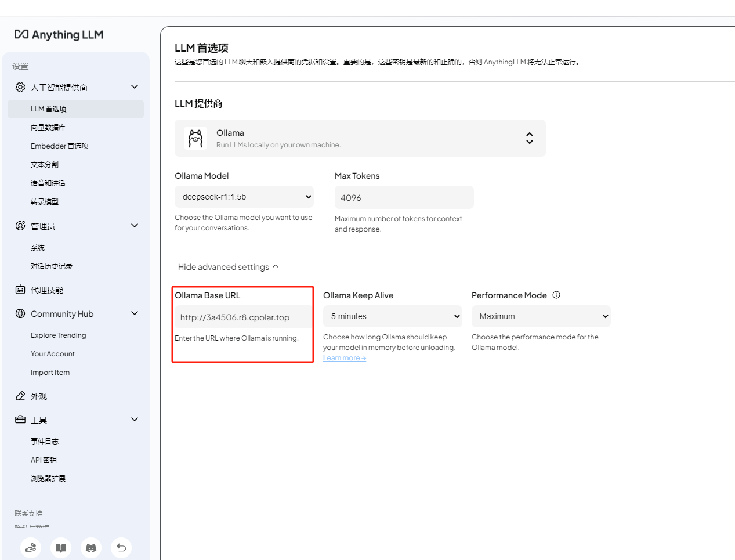Viewport: 735px width, 560px height.
Task: Select LLM 首选项 in sidebar
Action: coord(75,109)
